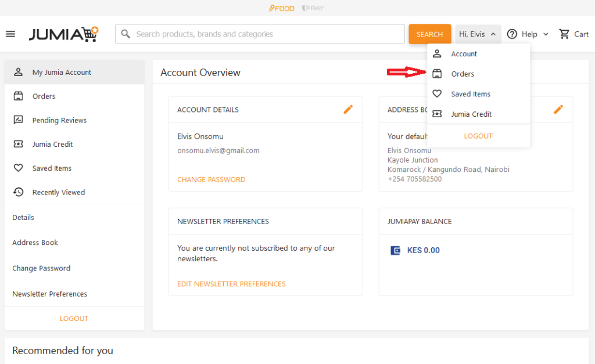
Task: Click the magnifier icon in search box
Action: click(126, 34)
